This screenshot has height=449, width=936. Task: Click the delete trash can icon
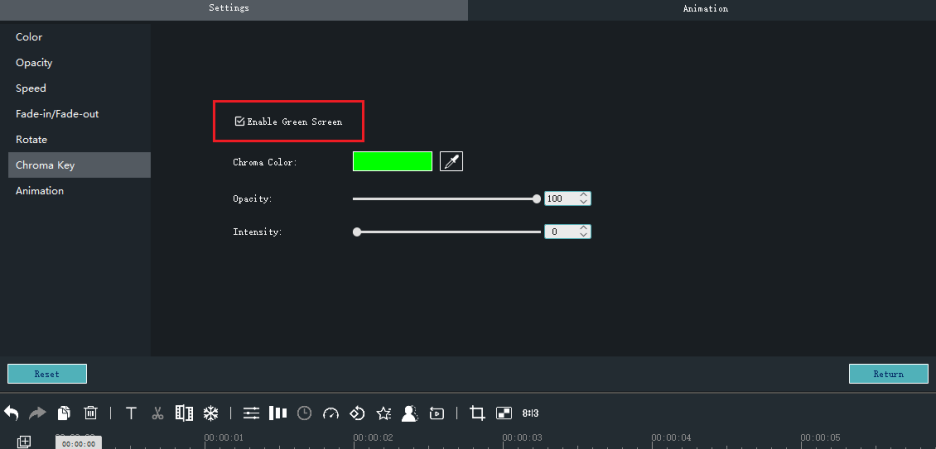90,413
